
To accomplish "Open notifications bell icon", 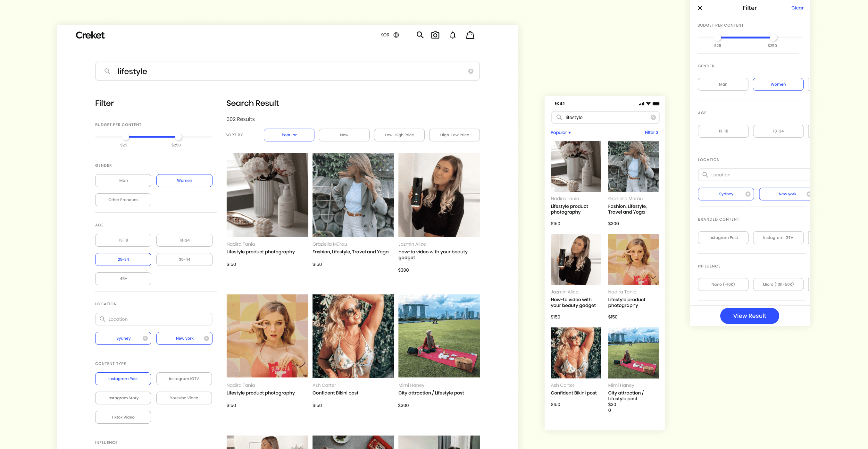I will (453, 35).
